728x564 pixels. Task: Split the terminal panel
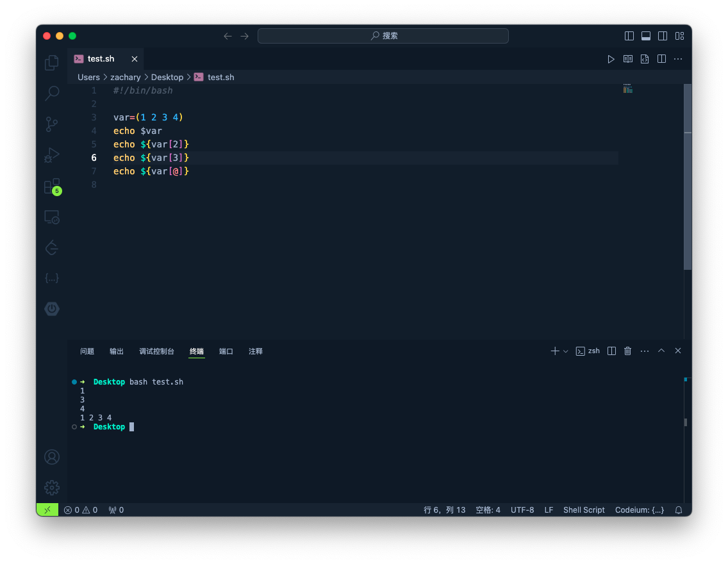[611, 351]
